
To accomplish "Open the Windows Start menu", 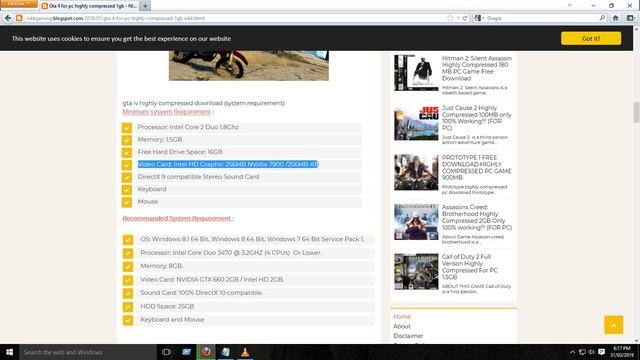I will [9, 352].
